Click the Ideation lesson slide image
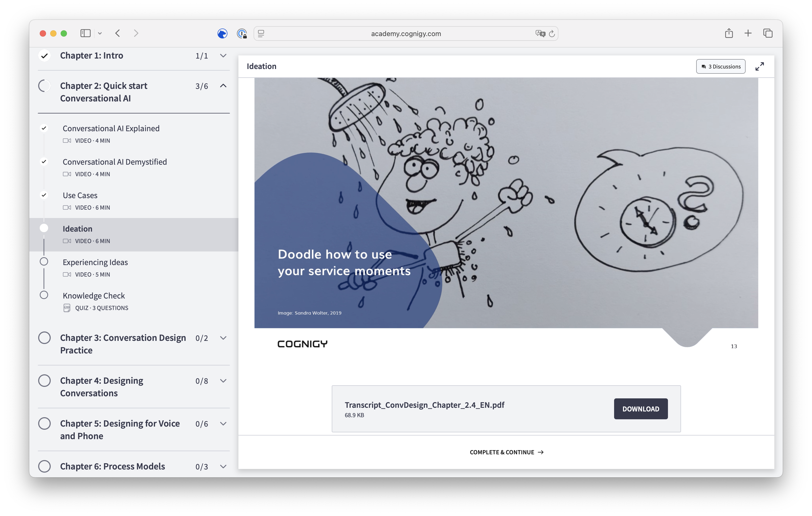Viewport: 812px width, 516px height. tap(506, 203)
